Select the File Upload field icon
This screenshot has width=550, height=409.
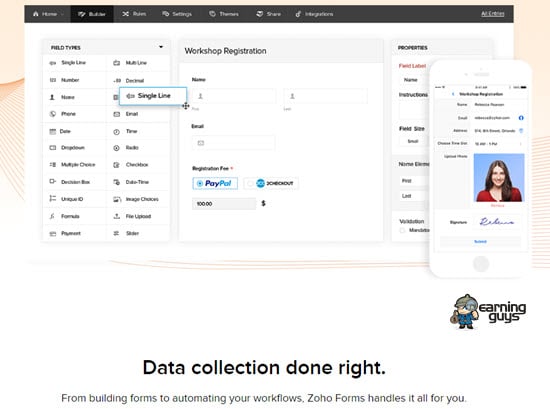tap(116, 216)
